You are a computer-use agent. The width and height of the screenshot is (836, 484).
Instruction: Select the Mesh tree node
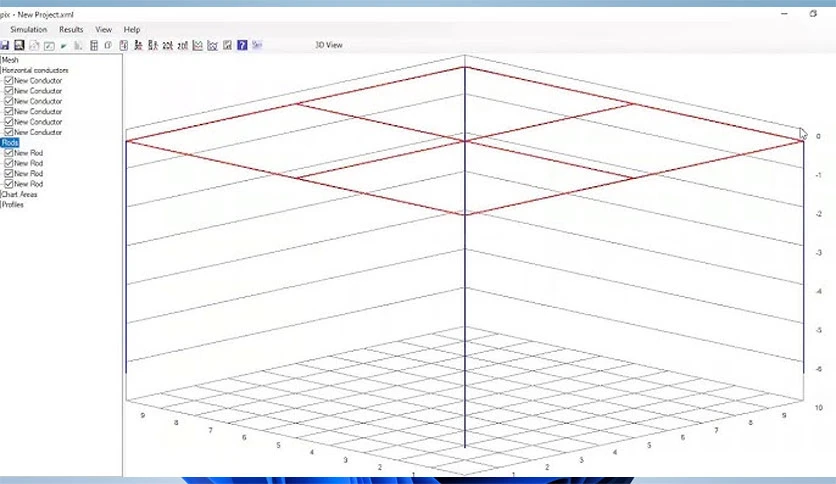point(10,60)
